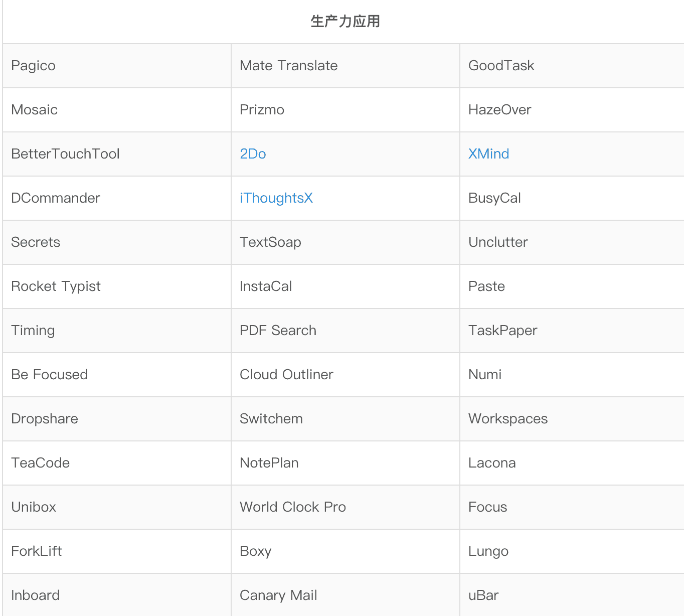Follow the iThoughtsX hyperlink
The image size is (684, 616).
(276, 198)
